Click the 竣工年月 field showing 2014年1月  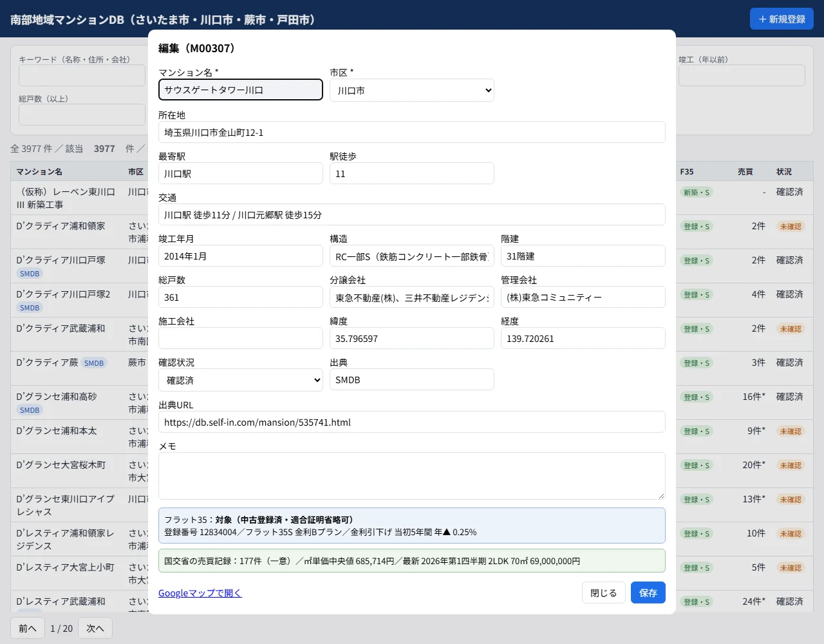click(241, 256)
